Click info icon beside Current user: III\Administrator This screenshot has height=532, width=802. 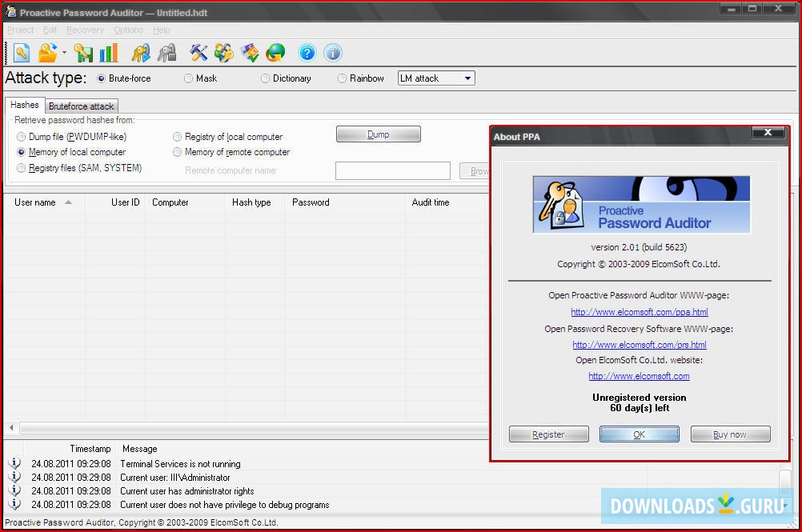tap(15, 477)
